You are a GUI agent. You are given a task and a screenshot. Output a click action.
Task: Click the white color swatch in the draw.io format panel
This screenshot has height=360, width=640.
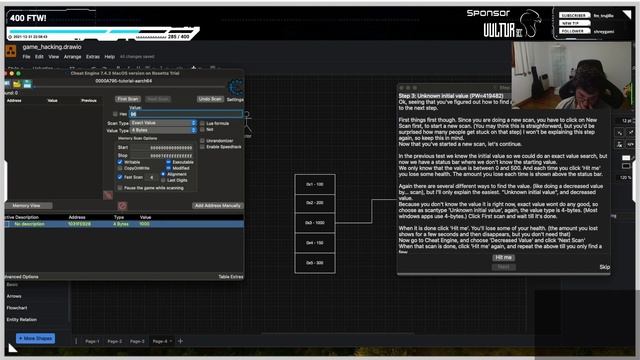pos(626,158)
